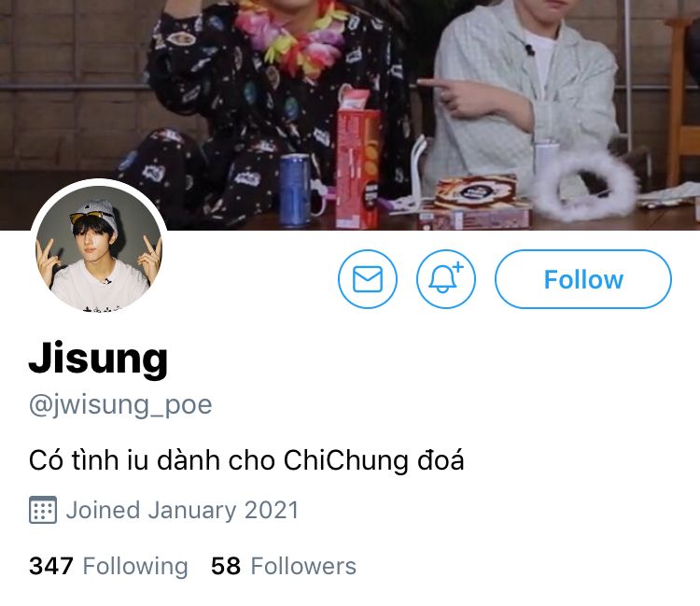Image resolution: width=700 pixels, height=606 pixels.
Task: Click the word Following in stats
Action: click(x=135, y=567)
